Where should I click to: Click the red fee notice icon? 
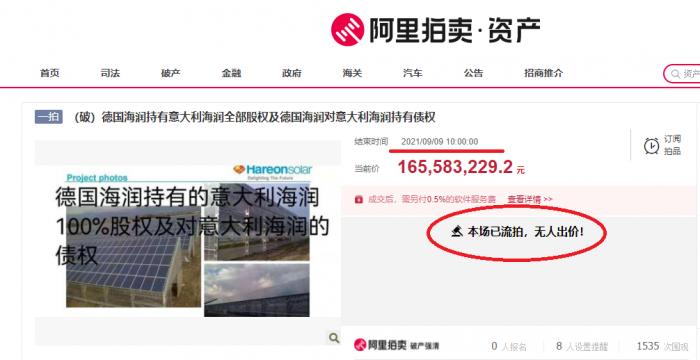358,200
